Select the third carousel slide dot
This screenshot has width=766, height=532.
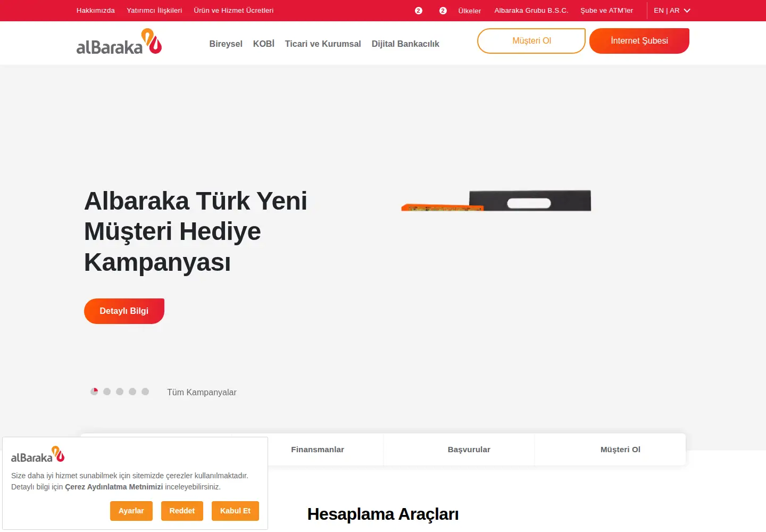point(120,392)
